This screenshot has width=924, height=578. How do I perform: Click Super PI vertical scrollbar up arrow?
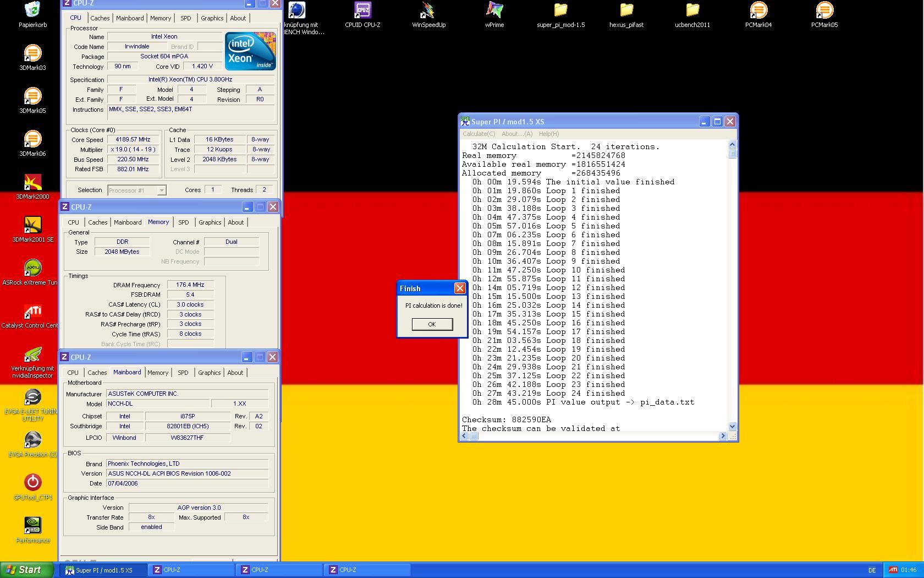[732, 144]
